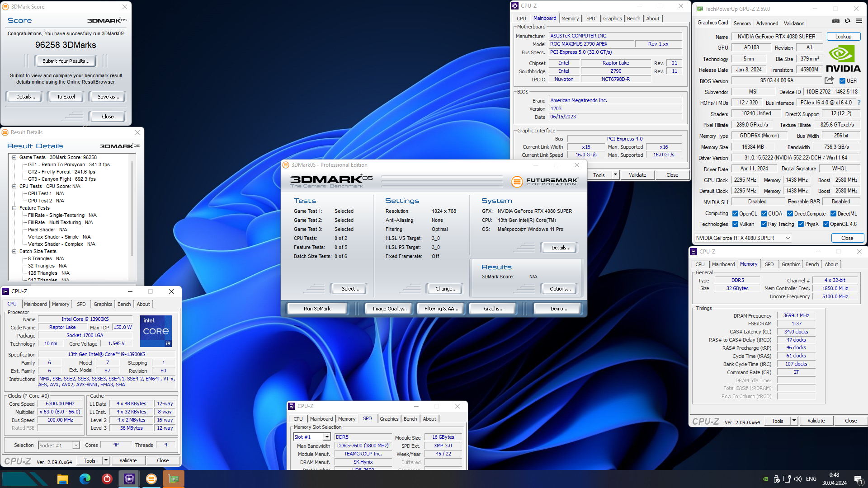The width and height of the screenshot is (868, 488).
Task: Open File Explorer from the taskbar
Action: tap(62, 479)
